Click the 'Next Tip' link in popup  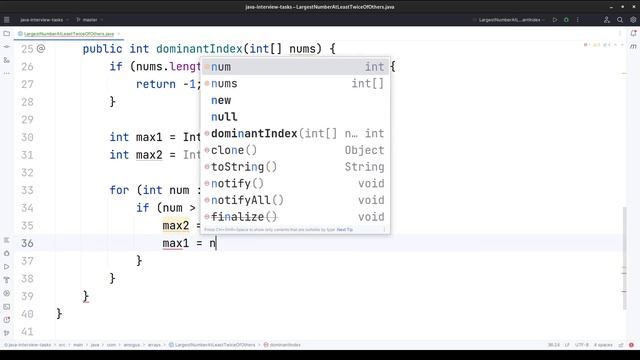point(345,229)
